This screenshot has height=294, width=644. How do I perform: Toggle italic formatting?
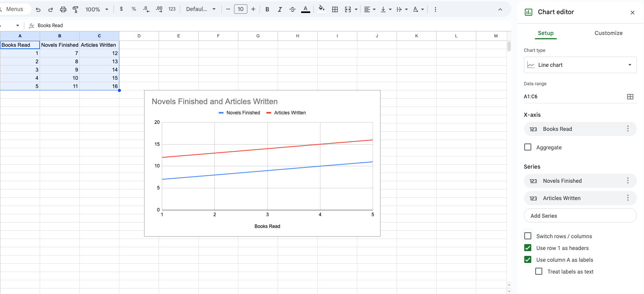[280, 9]
